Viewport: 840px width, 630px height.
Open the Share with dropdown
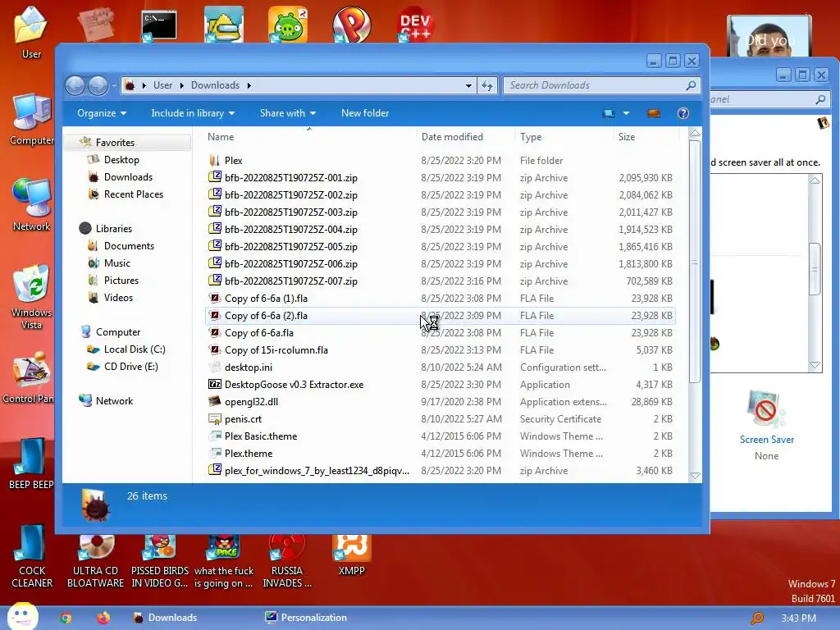(288, 113)
